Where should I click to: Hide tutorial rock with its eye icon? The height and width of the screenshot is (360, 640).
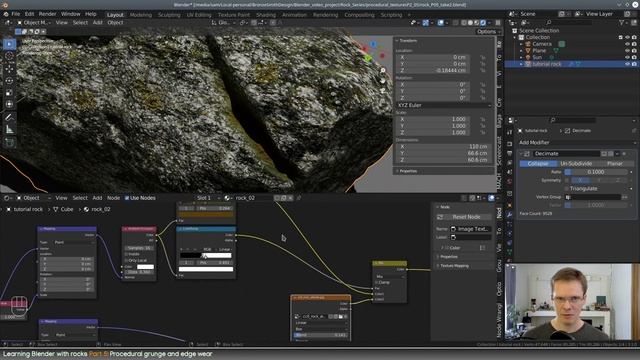(627, 64)
